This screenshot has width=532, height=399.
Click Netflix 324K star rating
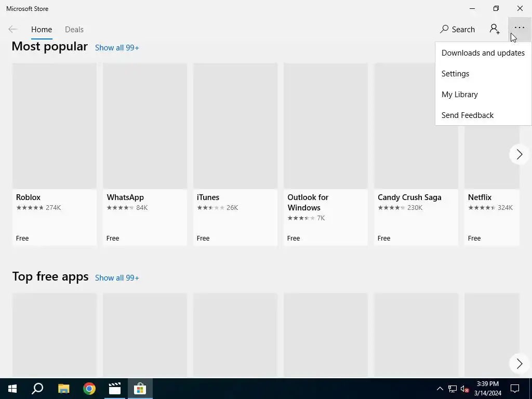(x=490, y=208)
